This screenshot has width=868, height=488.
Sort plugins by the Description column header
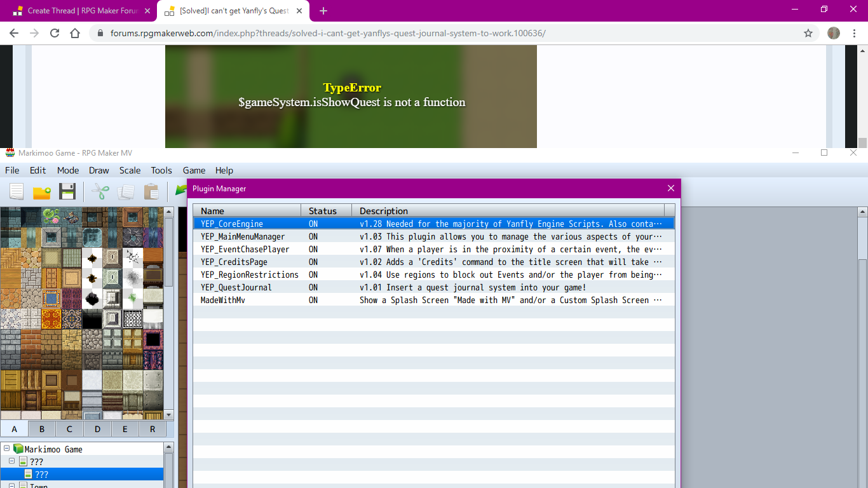click(508, 211)
